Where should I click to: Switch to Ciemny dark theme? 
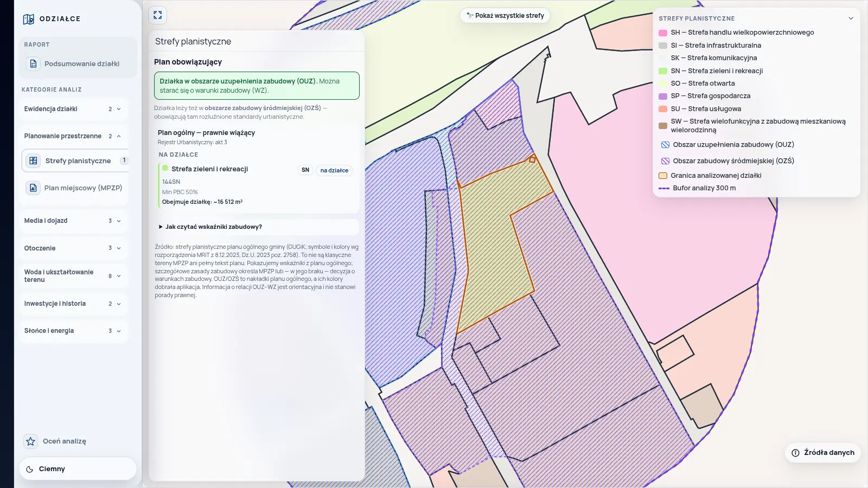pos(78,469)
